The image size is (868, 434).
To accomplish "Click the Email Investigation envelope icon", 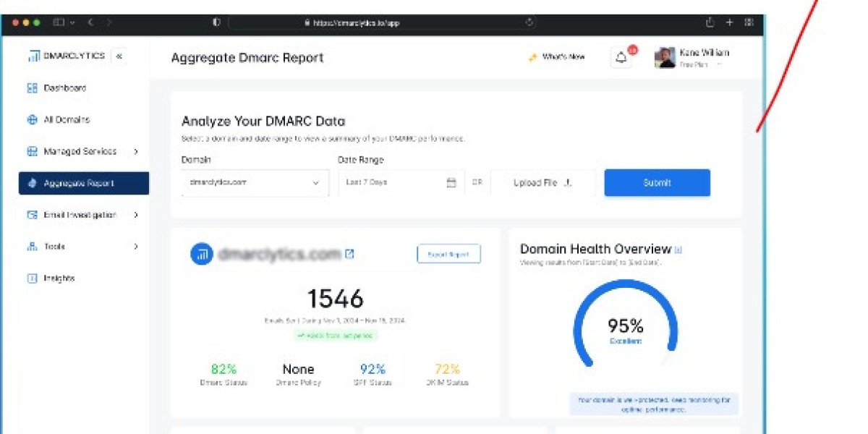I will point(32,215).
